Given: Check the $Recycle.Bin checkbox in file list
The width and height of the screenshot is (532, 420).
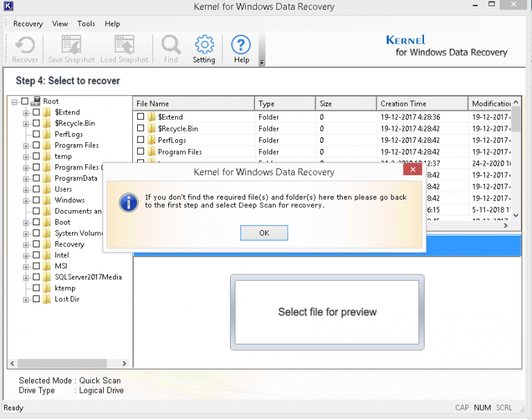Looking at the screenshot, I should pos(141,128).
